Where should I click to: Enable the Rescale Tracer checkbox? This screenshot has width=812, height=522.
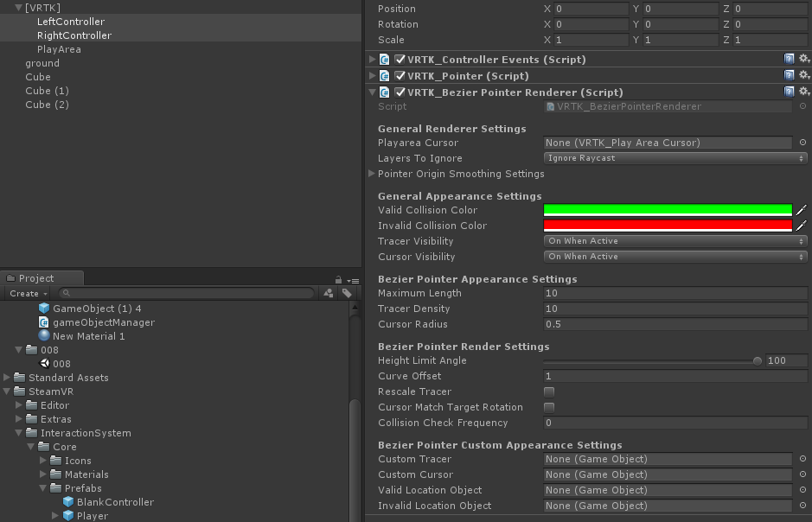(x=549, y=391)
